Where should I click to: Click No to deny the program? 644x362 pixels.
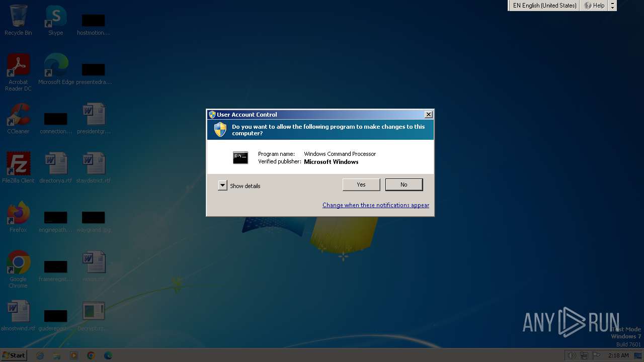click(404, 185)
